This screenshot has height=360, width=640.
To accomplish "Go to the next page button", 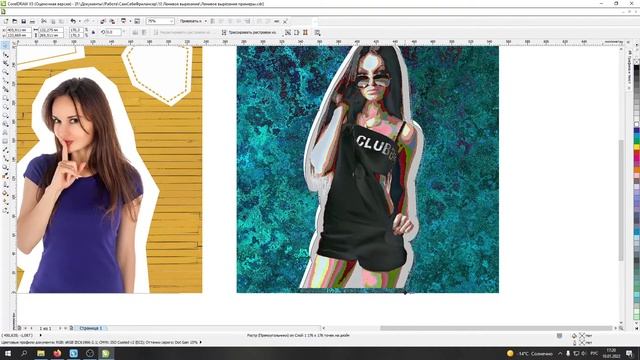I will [60, 328].
